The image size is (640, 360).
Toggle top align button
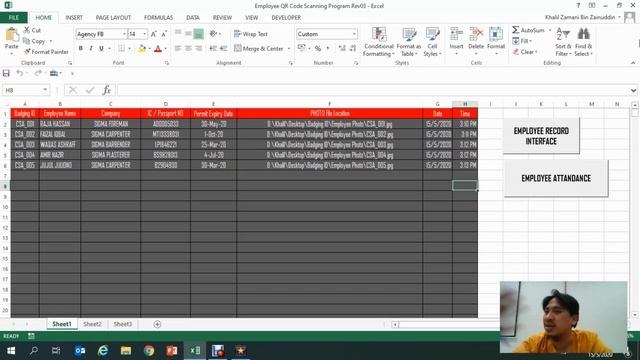tap(178, 33)
